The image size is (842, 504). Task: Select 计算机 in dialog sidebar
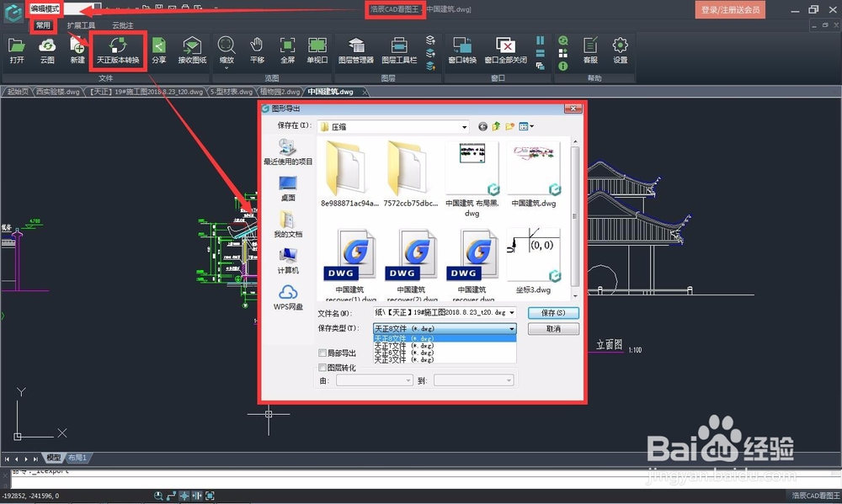click(288, 261)
